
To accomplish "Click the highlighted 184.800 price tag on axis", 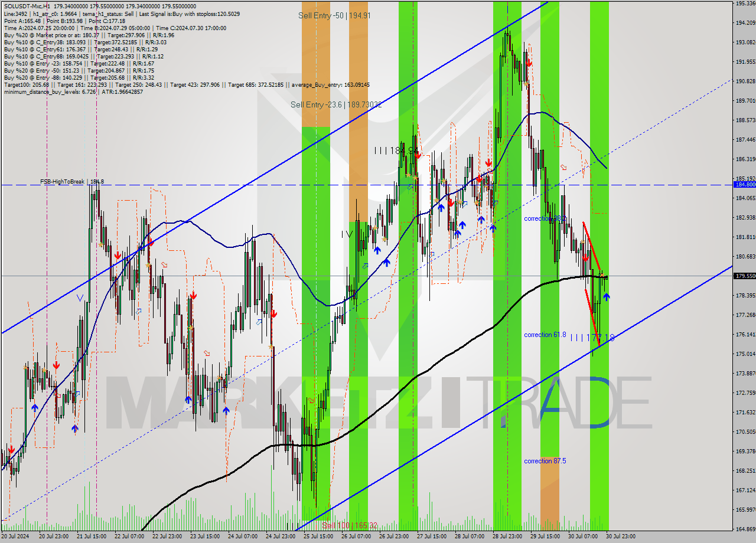I will [x=744, y=185].
